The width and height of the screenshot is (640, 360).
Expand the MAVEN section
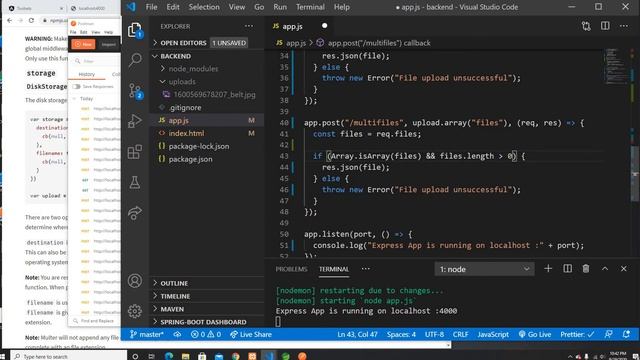207,309
